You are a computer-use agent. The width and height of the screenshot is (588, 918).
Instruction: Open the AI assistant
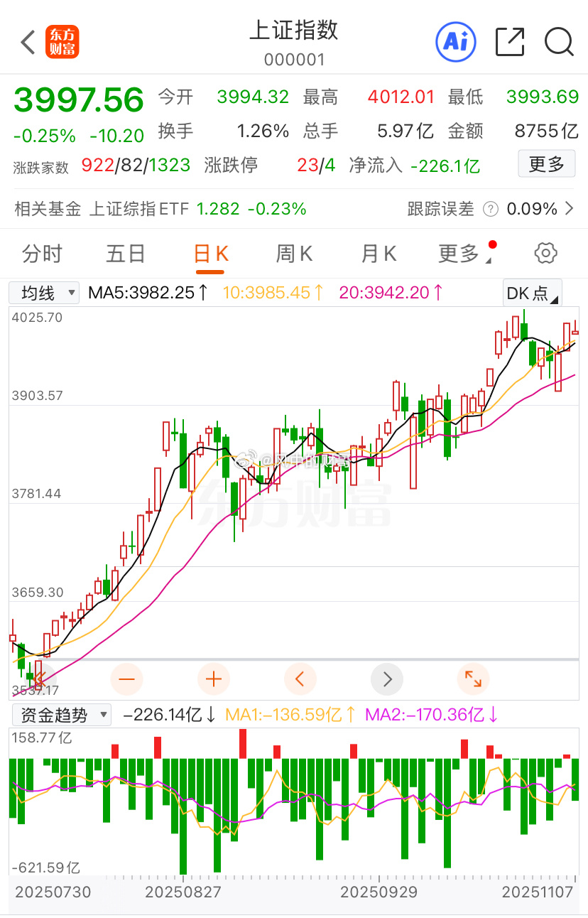click(455, 42)
